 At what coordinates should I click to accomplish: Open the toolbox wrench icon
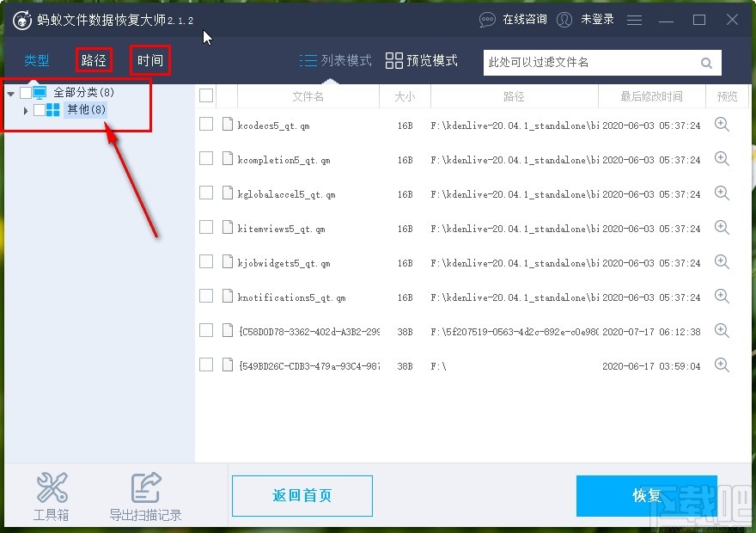point(52,487)
